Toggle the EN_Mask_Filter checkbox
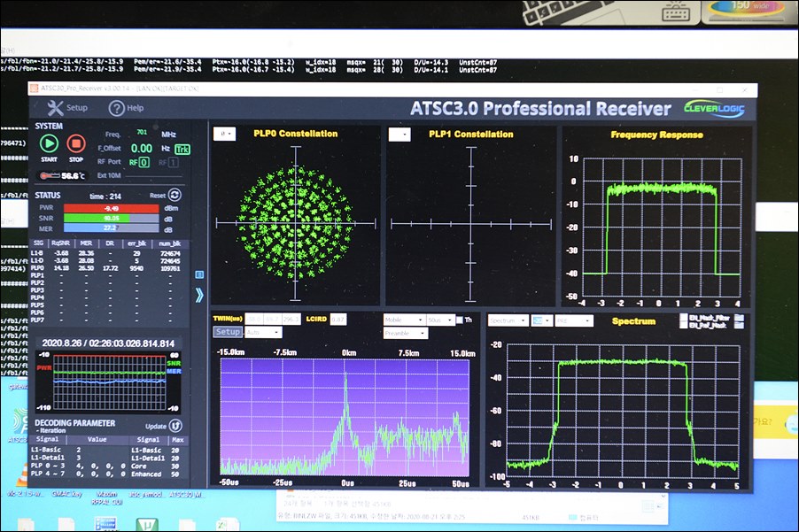Image resolution: width=799 pixels, height=532 pixels. [684, 317]
